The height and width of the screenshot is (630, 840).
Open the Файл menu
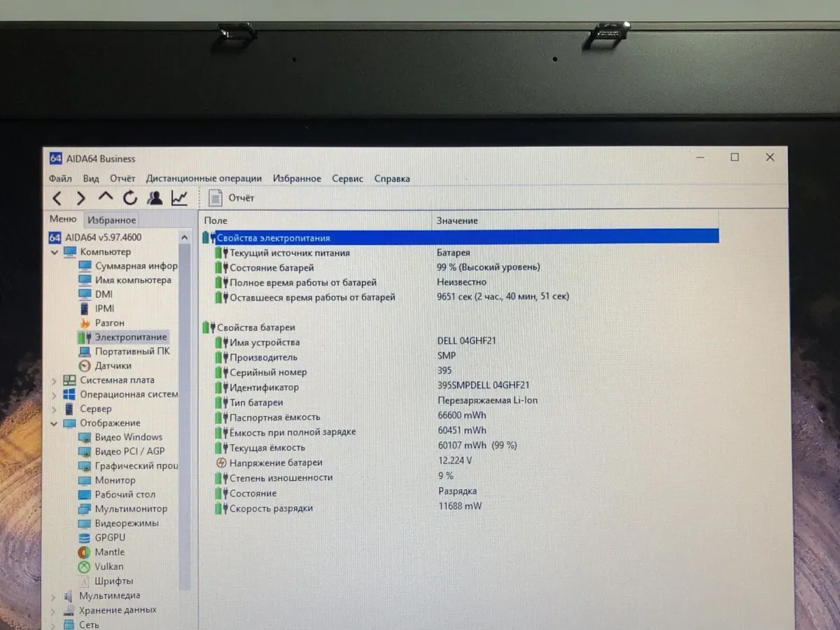[x=60, y=178]
